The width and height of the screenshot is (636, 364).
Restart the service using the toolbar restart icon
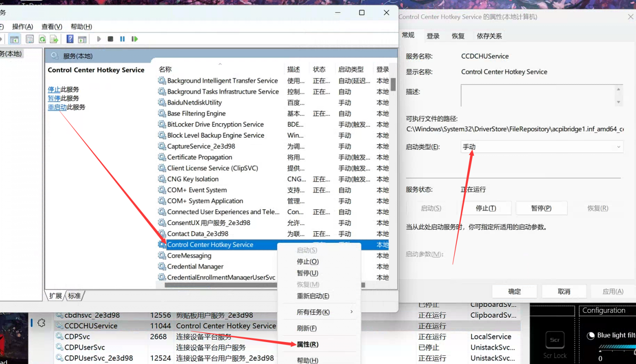[x=135, y=38]
